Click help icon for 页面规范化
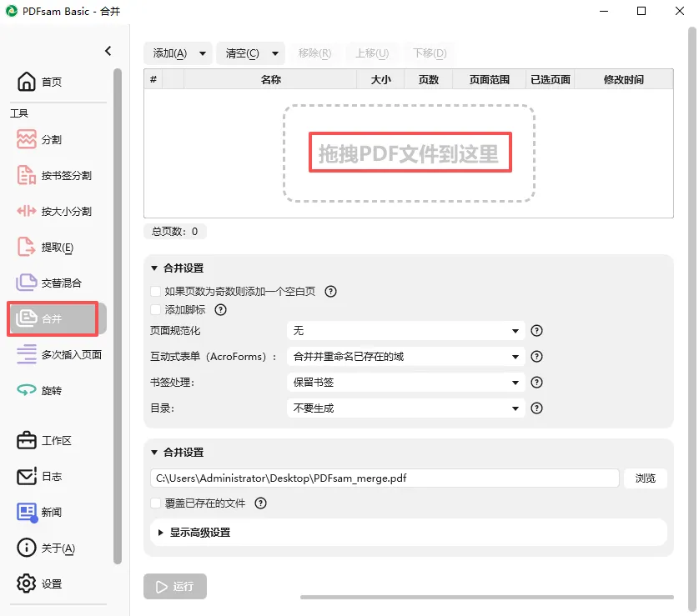 coord(536,330)
